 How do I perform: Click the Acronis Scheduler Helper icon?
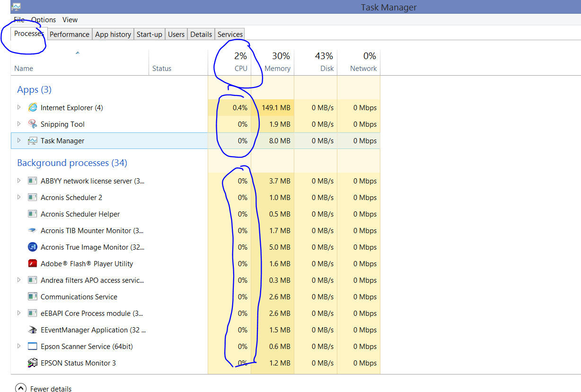(x=32, y=214)
